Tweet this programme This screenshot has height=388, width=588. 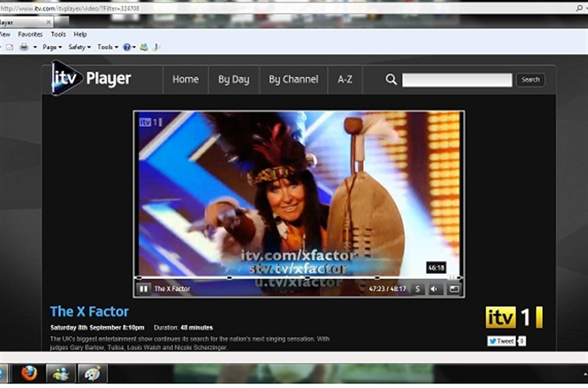click(x=501, y=341)
